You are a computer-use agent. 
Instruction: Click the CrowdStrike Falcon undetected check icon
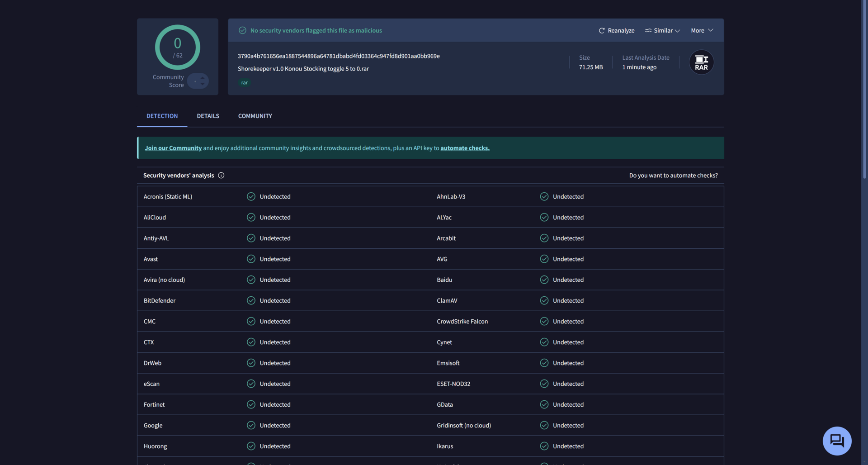tap(544, 321)
